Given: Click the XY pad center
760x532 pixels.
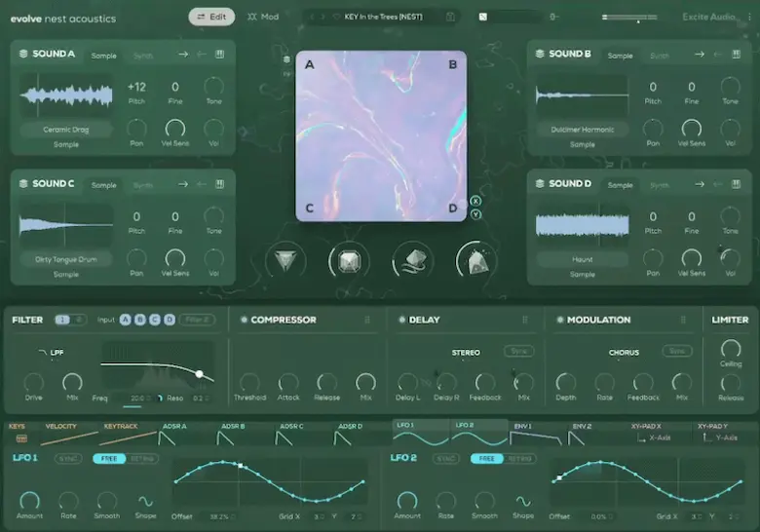Looking at the screenshot, I should coord(381,136).
